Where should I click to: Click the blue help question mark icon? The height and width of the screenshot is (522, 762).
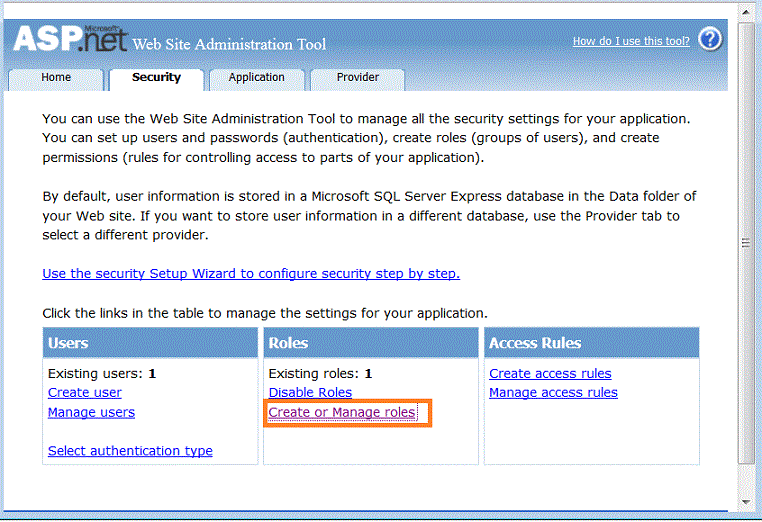click(710, 39)
